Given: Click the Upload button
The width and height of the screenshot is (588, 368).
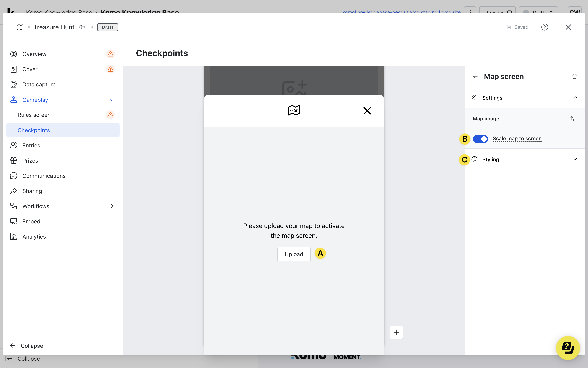Looking at the screenshot, I should [x=294, y=254].
